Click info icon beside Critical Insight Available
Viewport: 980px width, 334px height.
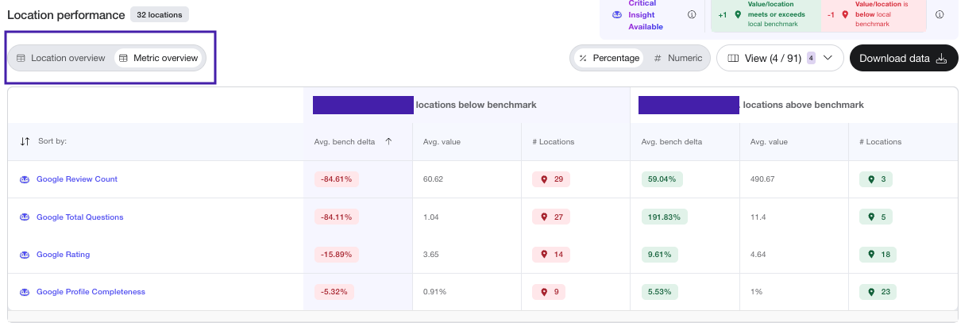[692, 14]
